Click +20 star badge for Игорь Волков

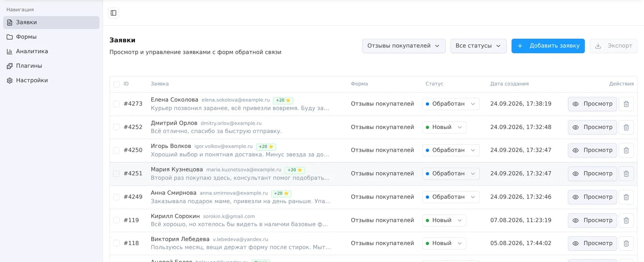click(266, 147)
